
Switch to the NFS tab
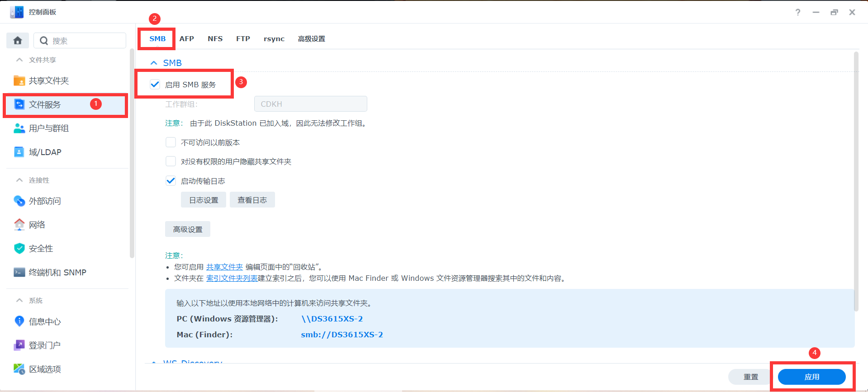pyautogui.click(x=215, y=39)
